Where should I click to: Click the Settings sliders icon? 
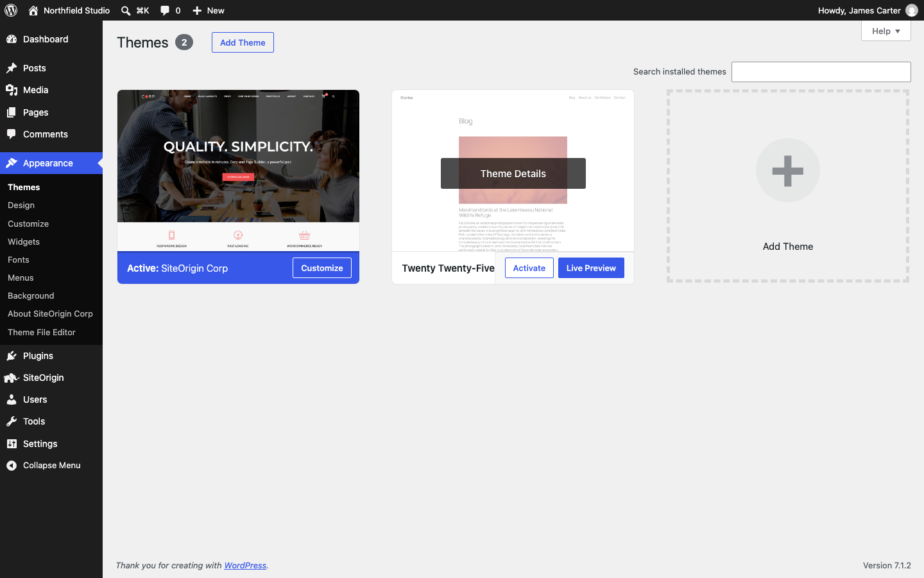click(x=12, y=444)
